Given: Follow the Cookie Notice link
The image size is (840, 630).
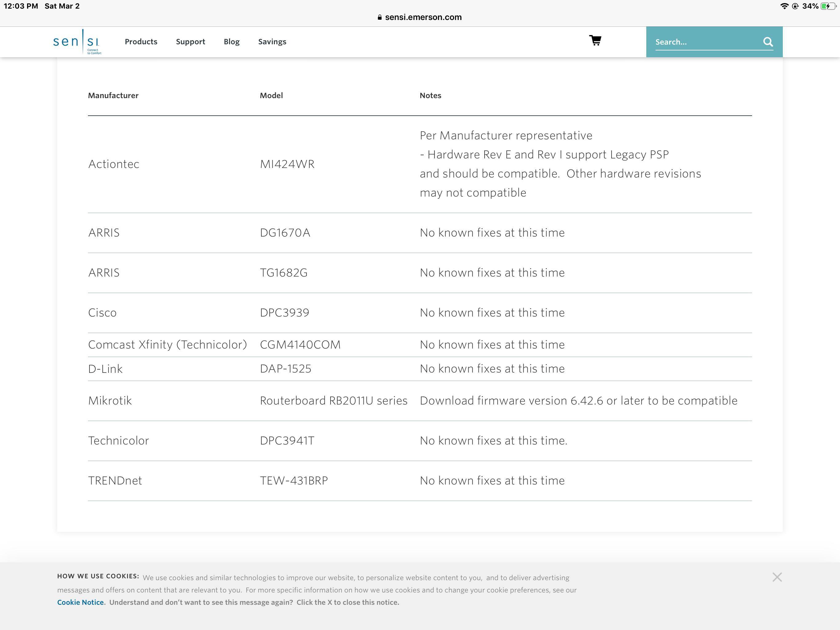Looking at the screenshot, I should coord(81,602).
